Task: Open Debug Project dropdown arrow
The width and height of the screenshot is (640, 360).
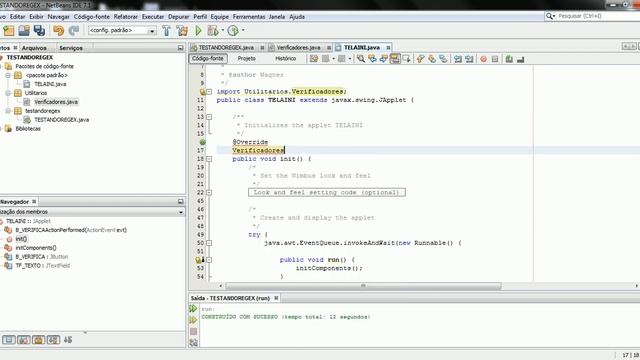Action: [223, 30]
